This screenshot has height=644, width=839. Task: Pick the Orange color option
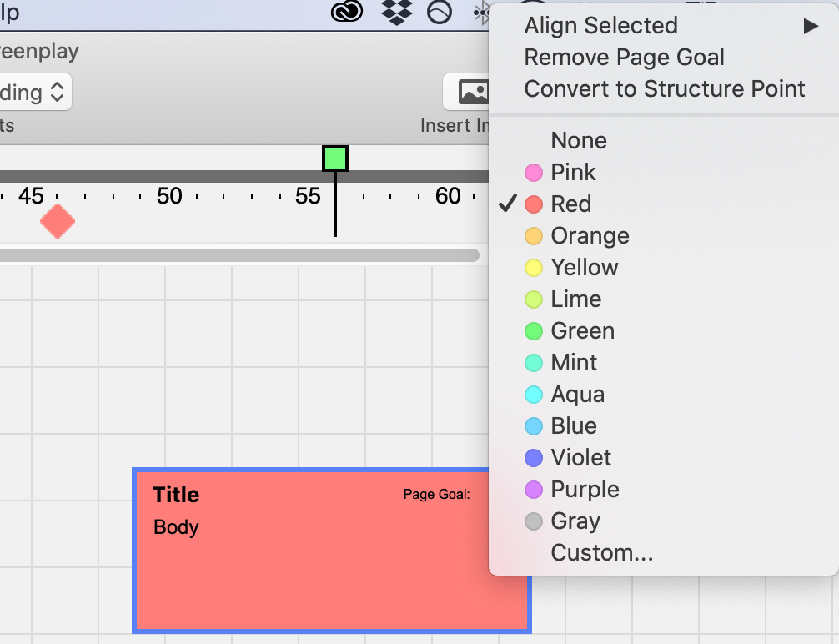pyautogui.click(x=589, y=236)
